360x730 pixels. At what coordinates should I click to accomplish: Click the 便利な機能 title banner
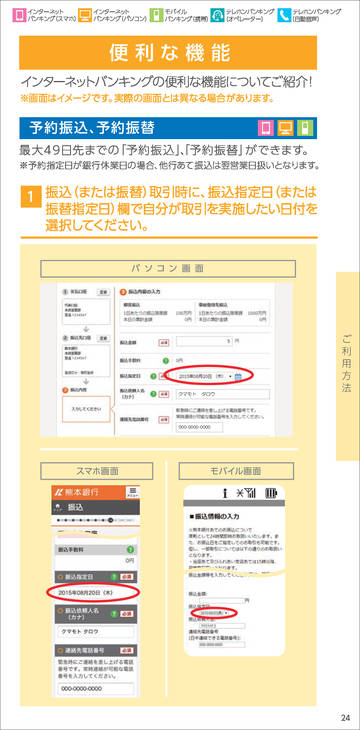(168, 53)
